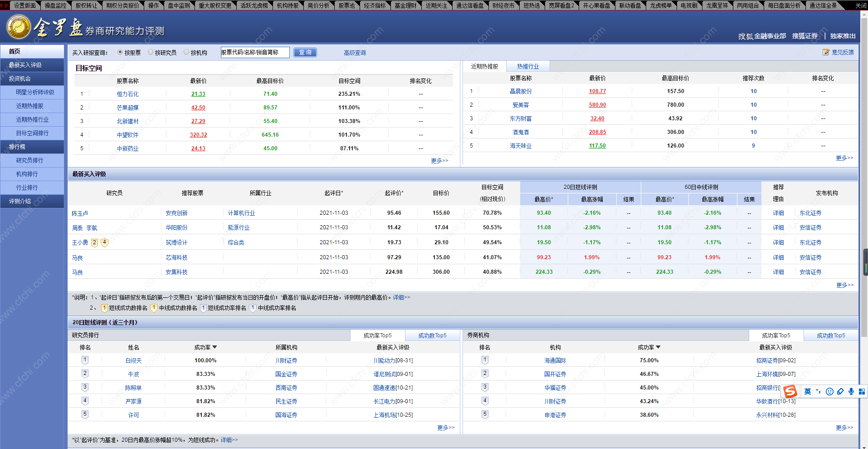Click the 关闭 tab at top right

pos(861,5)
